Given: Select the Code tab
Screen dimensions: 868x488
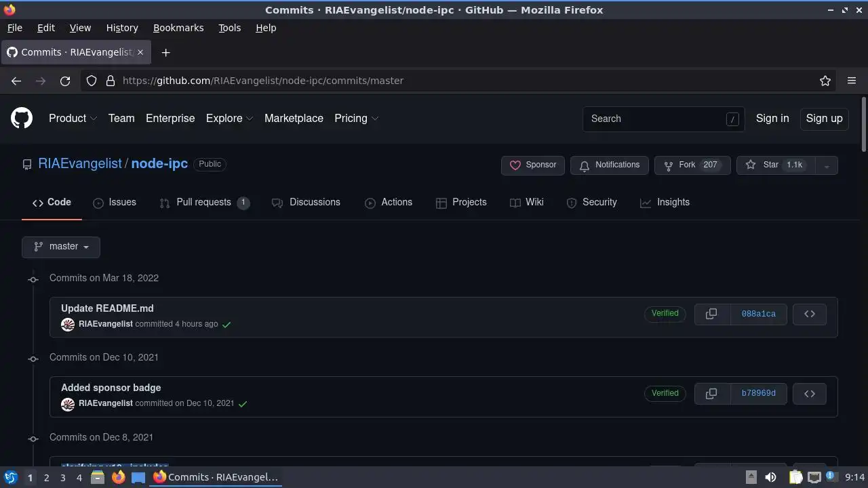Looking at the screenshot, I should 52,203.
